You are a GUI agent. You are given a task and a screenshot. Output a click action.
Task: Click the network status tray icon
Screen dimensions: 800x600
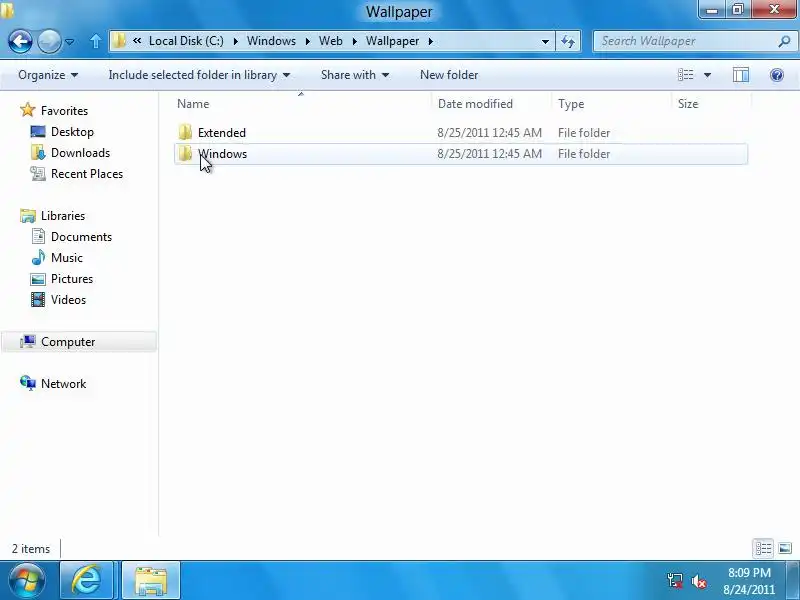tap(674, 581)
